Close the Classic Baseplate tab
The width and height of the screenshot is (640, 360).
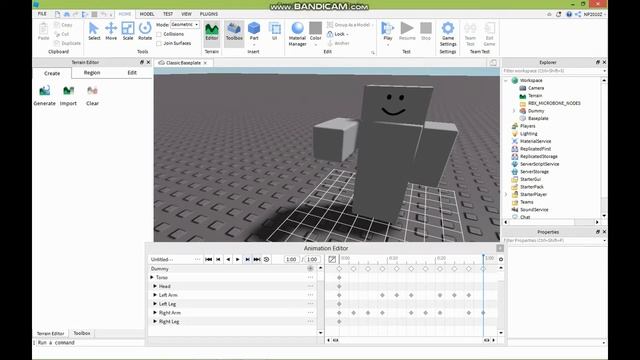pyautogui.click(x=205, y=63)
